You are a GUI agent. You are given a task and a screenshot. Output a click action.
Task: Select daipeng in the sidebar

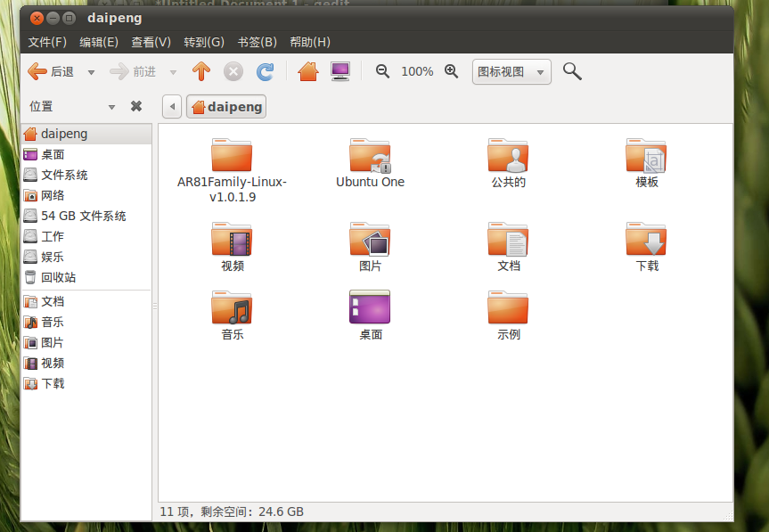pos(86,134)
